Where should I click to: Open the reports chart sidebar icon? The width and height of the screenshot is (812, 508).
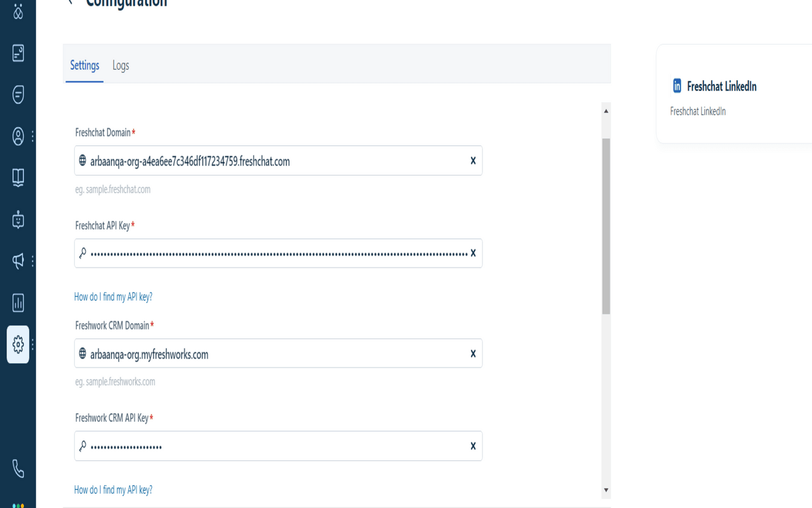coord(18,302)
